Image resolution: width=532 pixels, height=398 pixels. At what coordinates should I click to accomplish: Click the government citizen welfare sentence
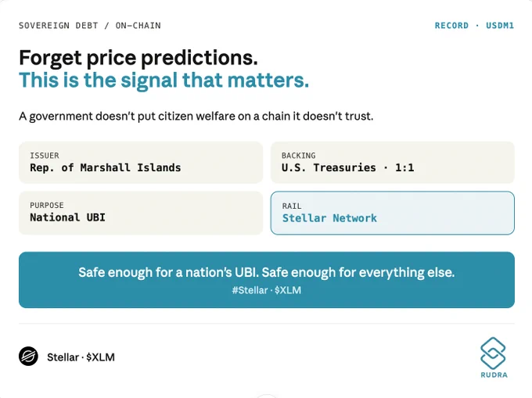(x=196, y=117)
